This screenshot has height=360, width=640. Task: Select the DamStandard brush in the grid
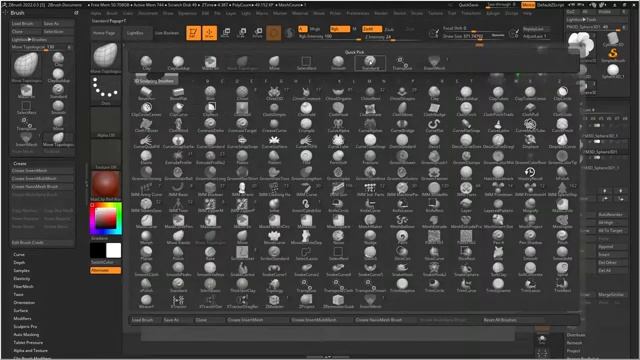point(402,141)
